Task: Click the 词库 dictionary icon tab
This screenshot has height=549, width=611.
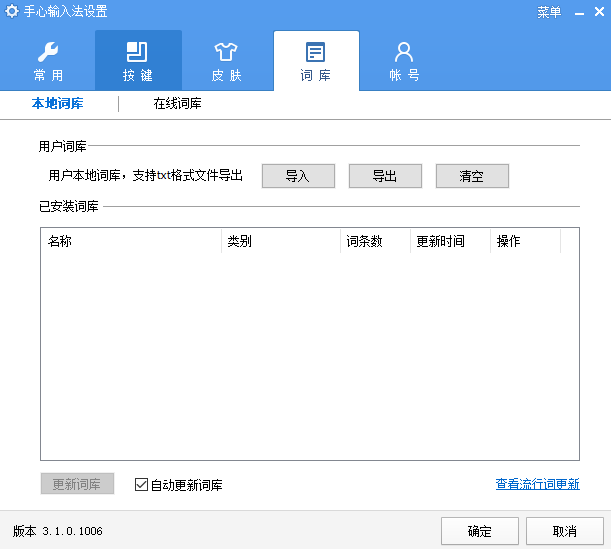Action: click(x=315, y=60)
